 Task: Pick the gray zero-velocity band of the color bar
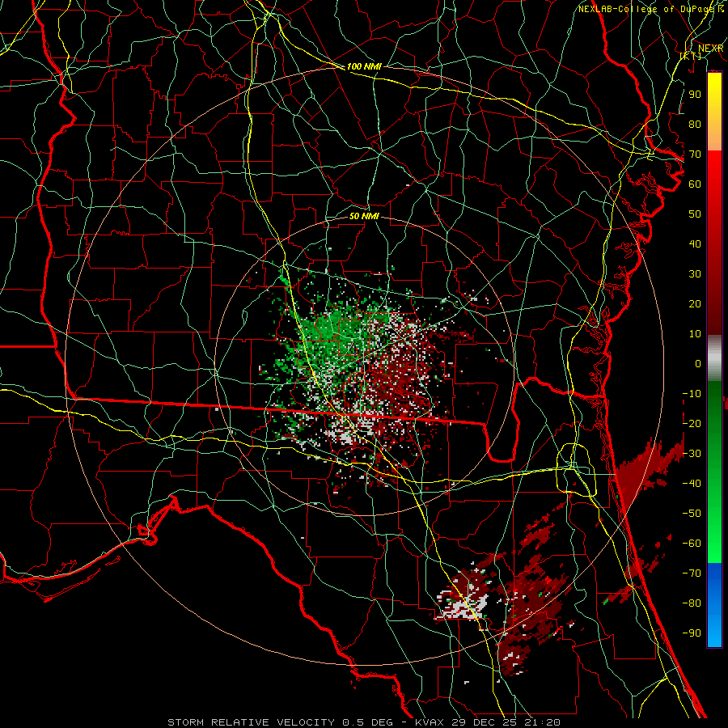pyautogui.click(x=714, y=358)
